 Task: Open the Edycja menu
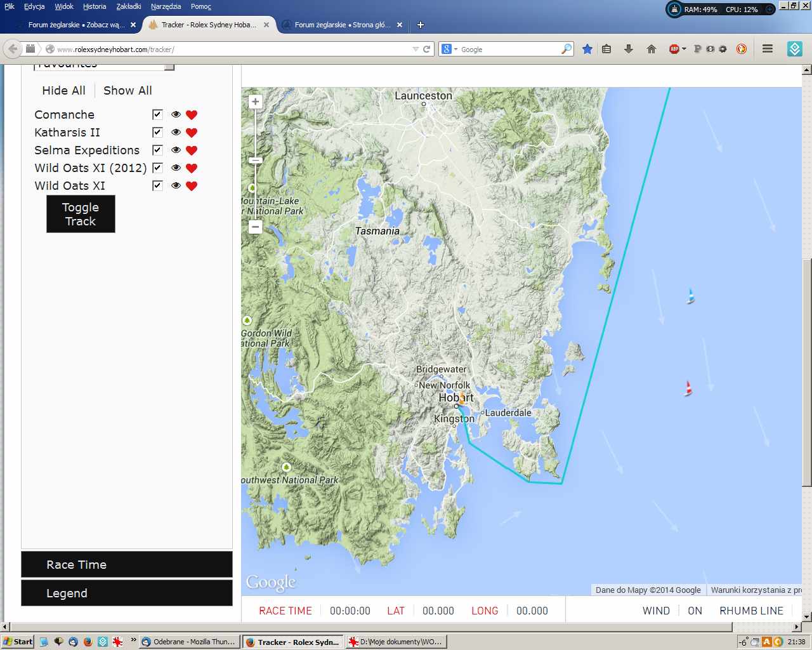[34, 6]
